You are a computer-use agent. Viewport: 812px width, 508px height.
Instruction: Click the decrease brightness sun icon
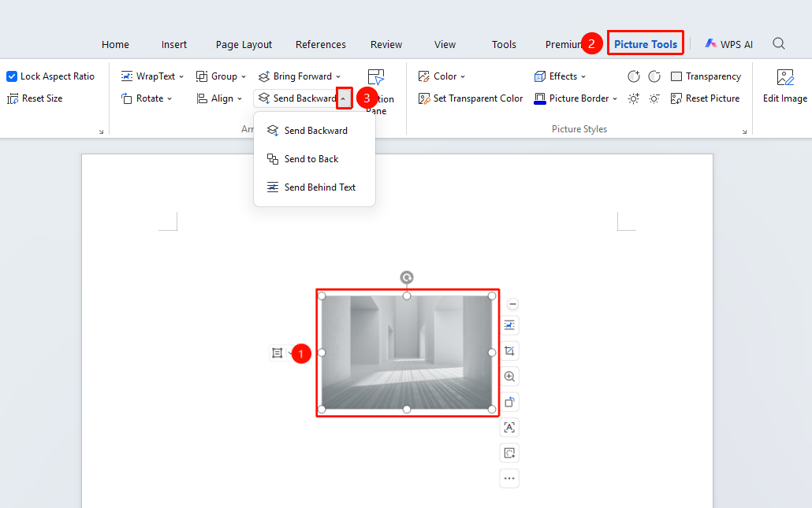pyautogui.click(x=654, y=98)
